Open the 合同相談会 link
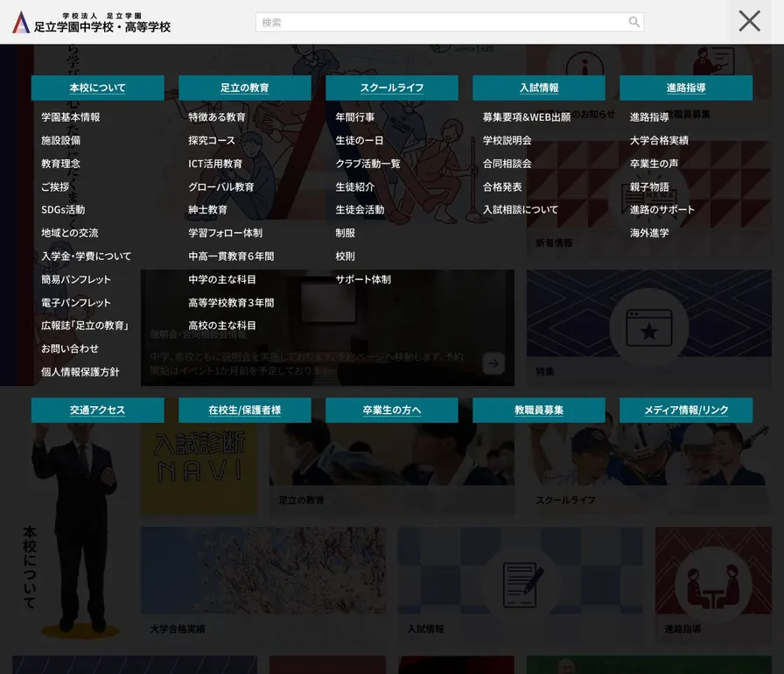Image resolution: width=784 pixels, height=674 pixels. click(507, 164)
